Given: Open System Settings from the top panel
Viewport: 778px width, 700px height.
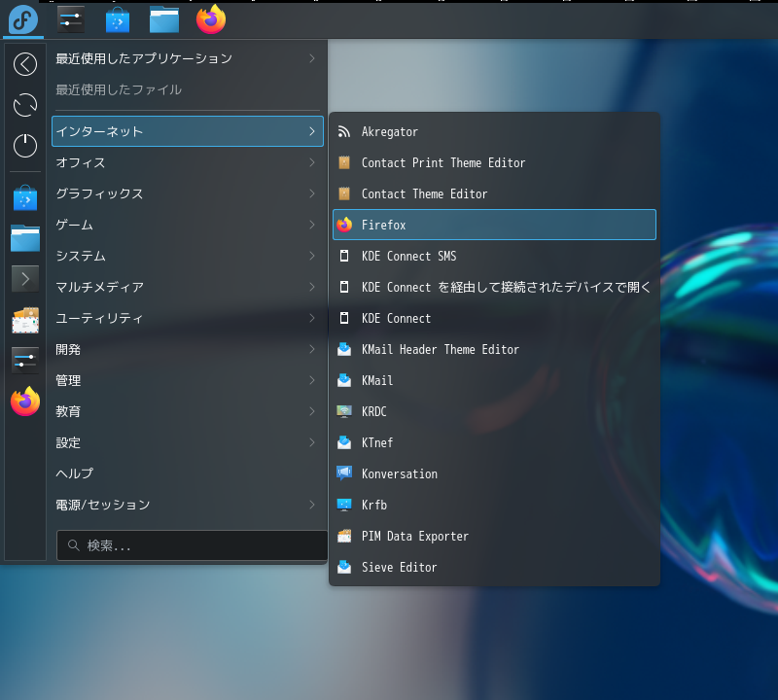Looking at the screenshot, I should click(x=70, y=19).
